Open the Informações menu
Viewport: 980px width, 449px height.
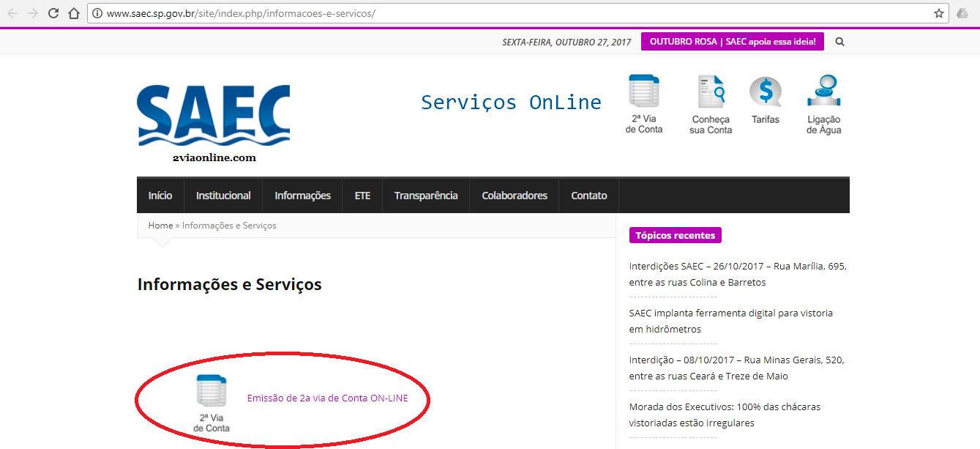click(x=302, y=195)
